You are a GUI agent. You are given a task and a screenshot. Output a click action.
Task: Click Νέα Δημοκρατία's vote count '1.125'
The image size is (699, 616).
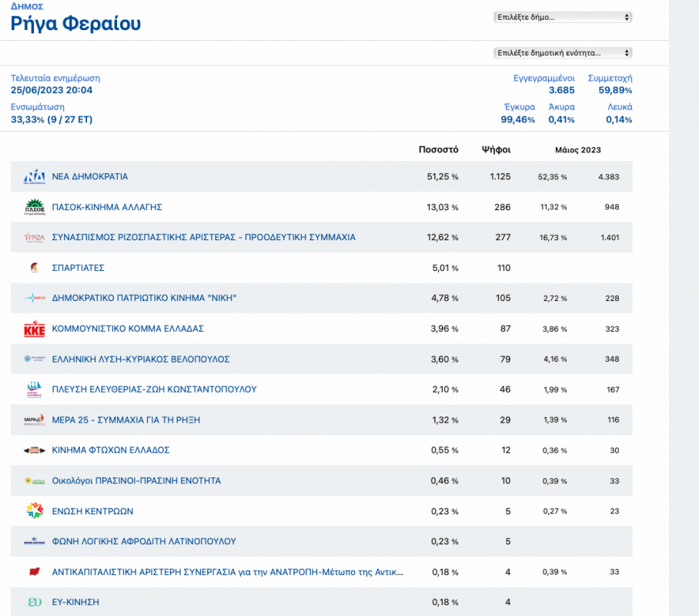point(500,176)
